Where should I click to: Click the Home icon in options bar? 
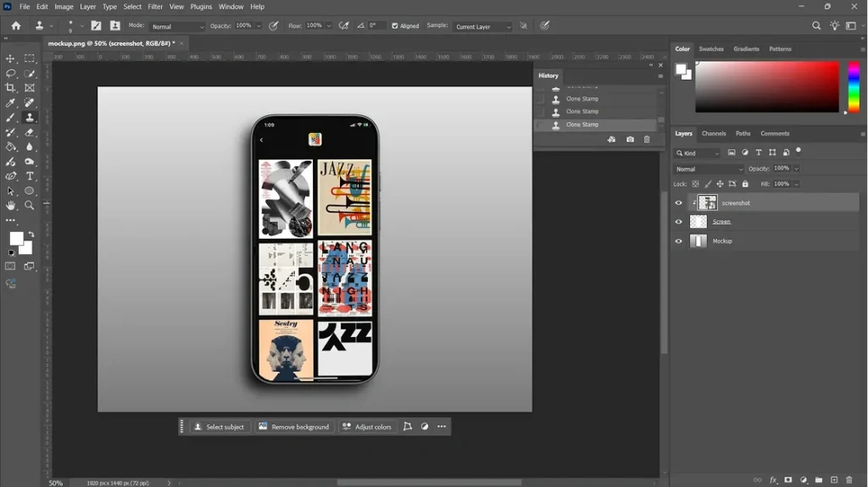(16, 25)
